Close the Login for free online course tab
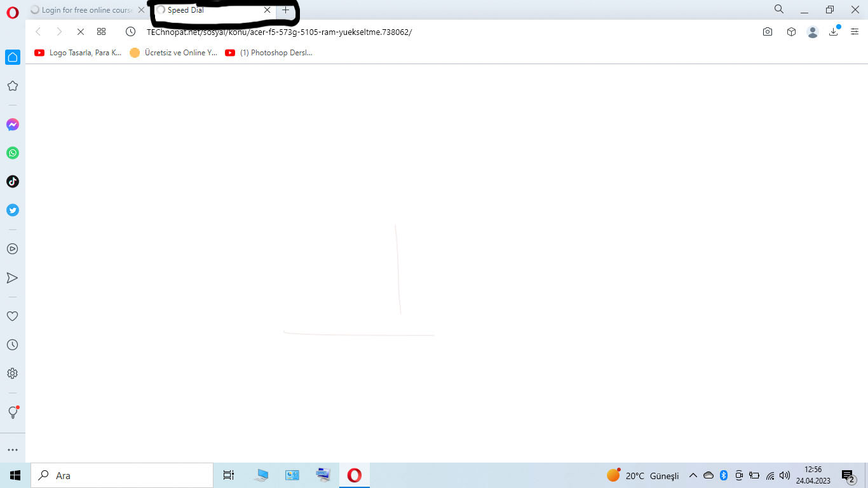 coord(141,10)
